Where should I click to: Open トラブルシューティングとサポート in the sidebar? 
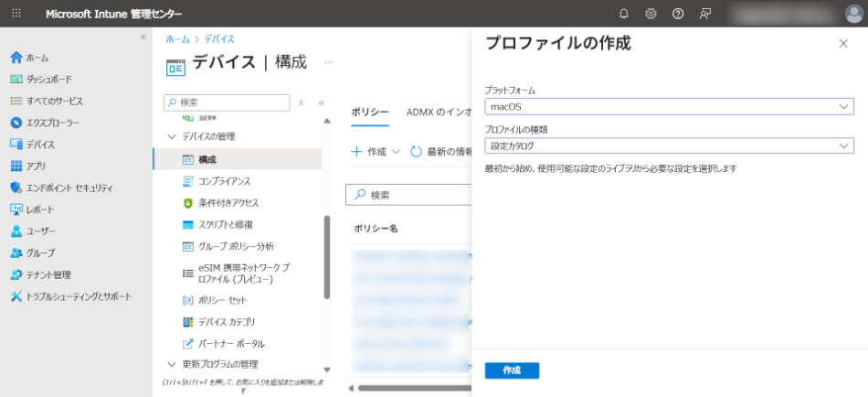tap(78, 296)
